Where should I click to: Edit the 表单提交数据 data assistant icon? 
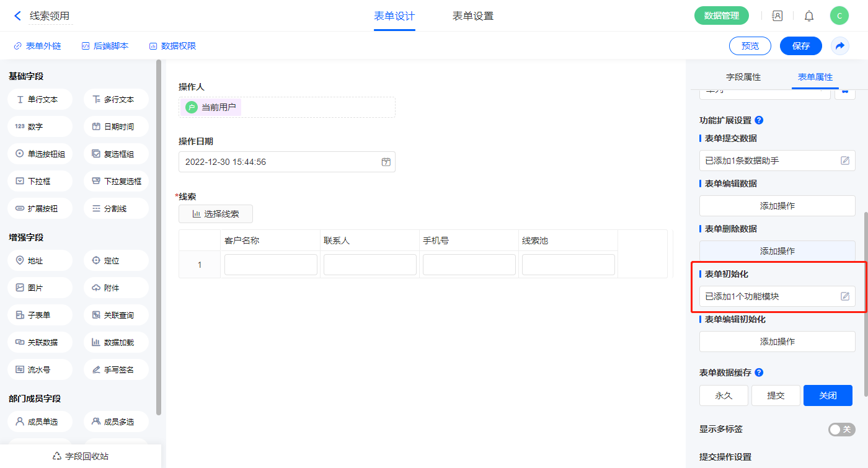[844, 161]
